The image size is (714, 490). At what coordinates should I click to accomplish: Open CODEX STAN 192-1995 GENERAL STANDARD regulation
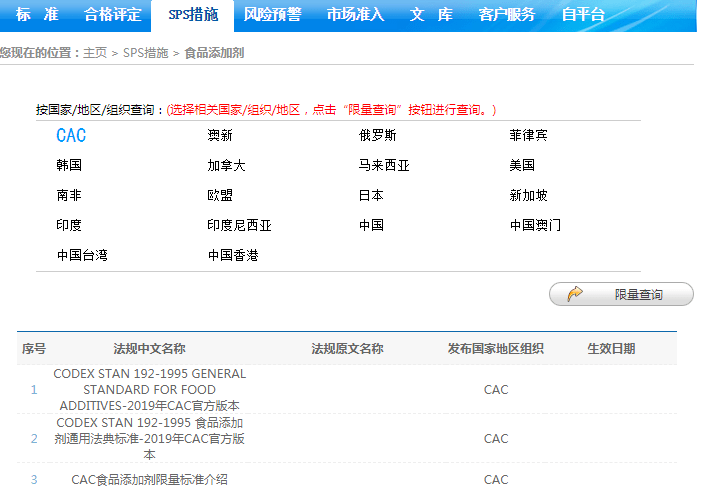click(x=149, y=389)
